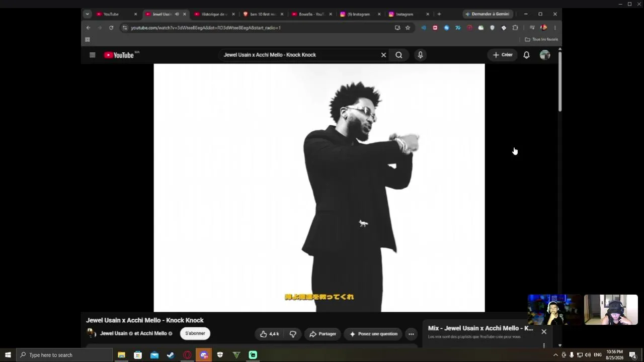The width and height of the screenshot is (644, 362).
Task: Click the video player frame
Action: (x=319, y=188)
